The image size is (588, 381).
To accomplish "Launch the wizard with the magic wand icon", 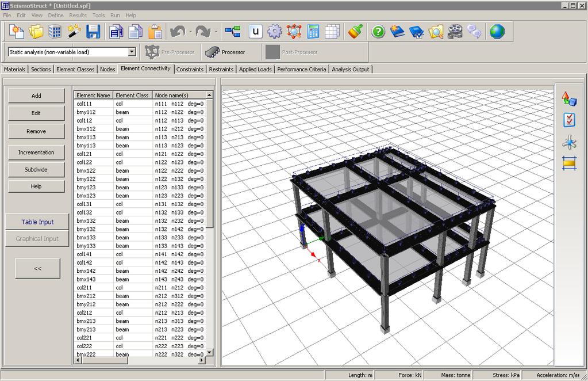I will pyautogui.click(x=74, y=32).
